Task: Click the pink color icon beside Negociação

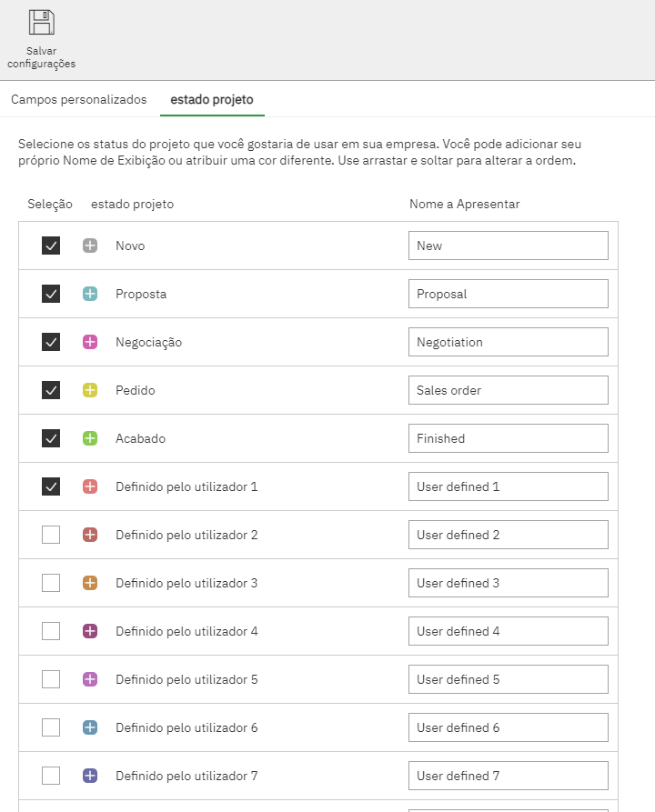Action: tap(90, 342)
